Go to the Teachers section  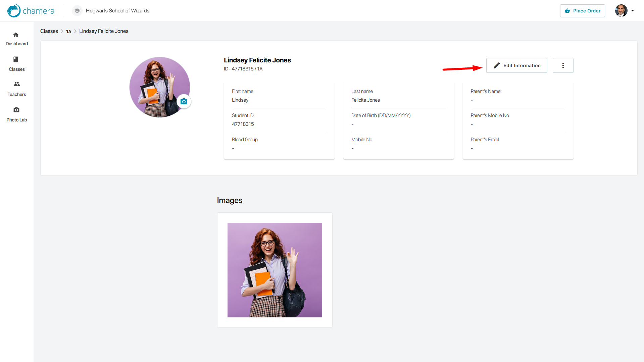tap(16, 89)
